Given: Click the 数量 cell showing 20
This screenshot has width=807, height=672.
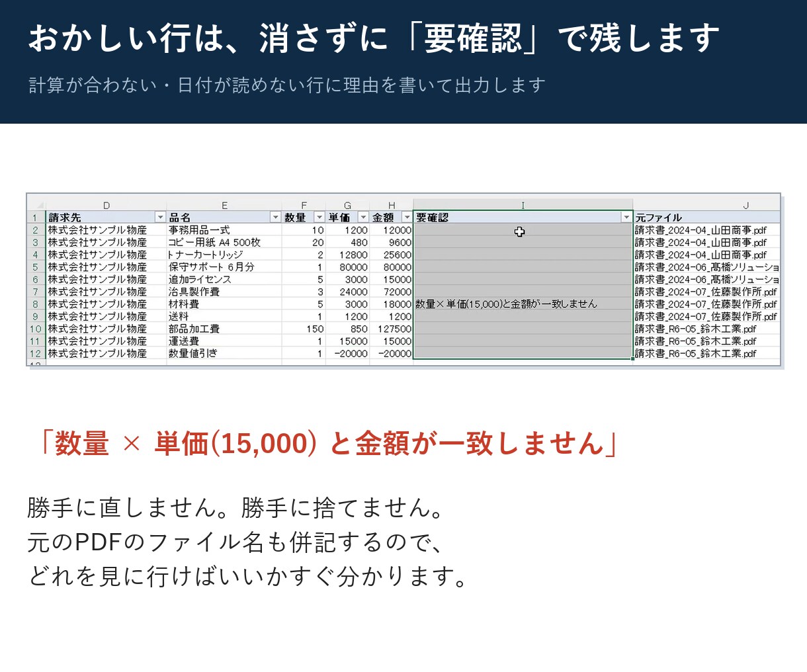Looking at the screenshot, I should tap(304, 243).
